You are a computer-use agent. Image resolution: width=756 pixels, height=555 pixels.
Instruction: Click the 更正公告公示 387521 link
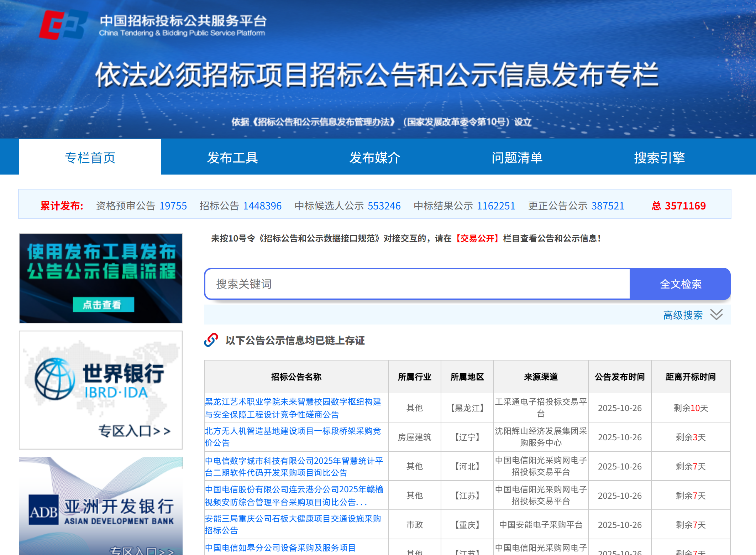pos(576,206)
